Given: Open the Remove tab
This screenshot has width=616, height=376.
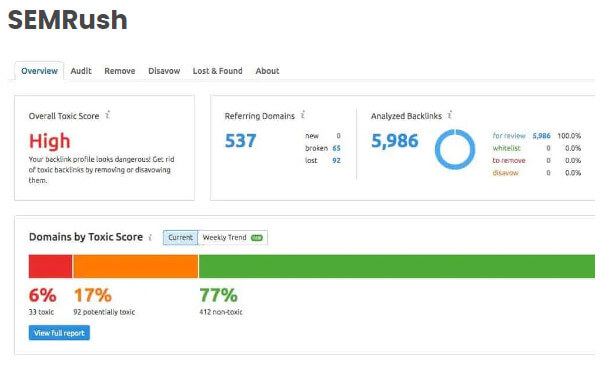Looking at the screenshot, I should point(120,71).
